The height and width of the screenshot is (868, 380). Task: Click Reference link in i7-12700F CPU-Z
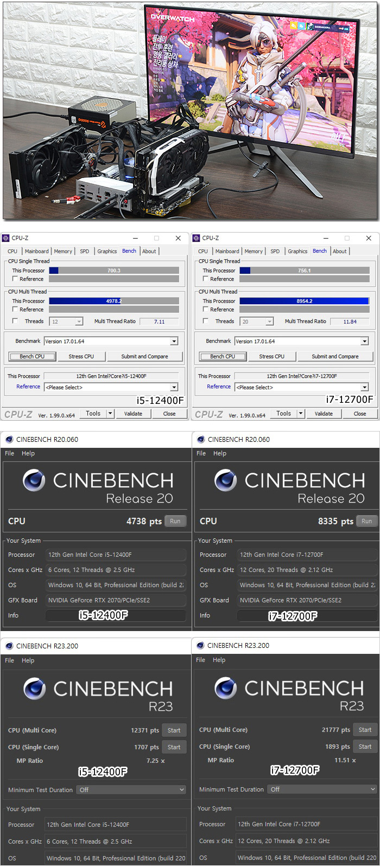click(x=219, y=387)
